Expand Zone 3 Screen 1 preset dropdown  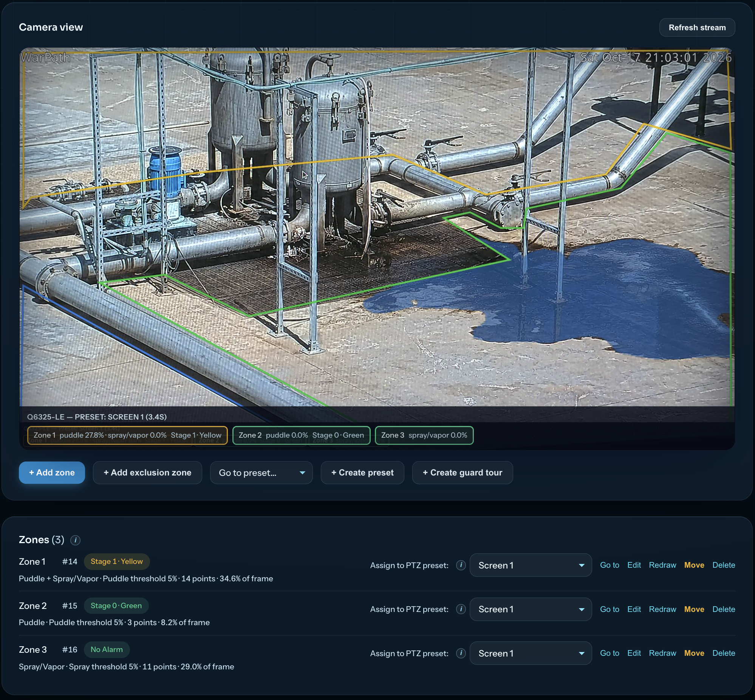[531, 653]
